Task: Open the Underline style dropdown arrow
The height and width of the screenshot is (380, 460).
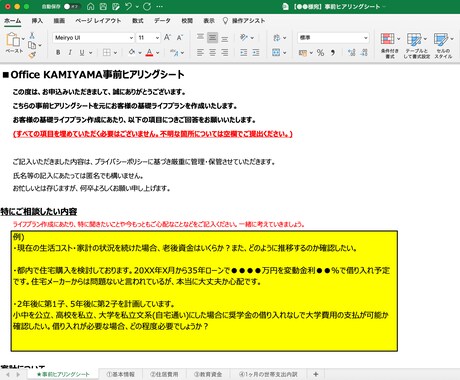Action: [90, 53]
